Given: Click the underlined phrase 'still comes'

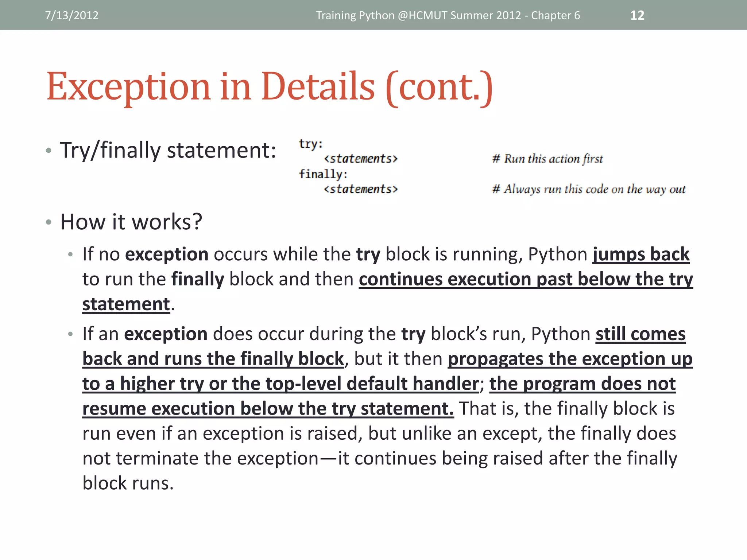Looking at the screenshot, I should pos(641,334).
